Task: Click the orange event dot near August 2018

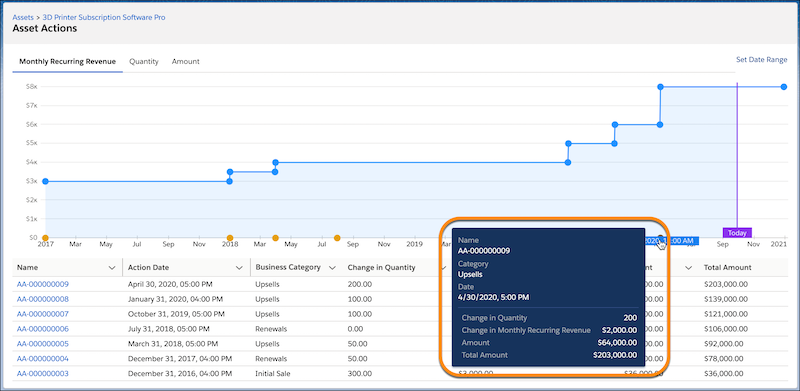Action: point(337,238)
